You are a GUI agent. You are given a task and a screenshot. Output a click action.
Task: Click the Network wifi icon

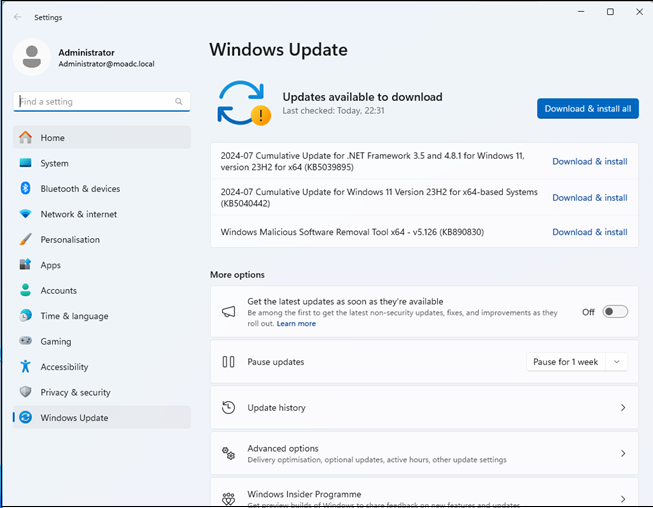tap(25, 214)
